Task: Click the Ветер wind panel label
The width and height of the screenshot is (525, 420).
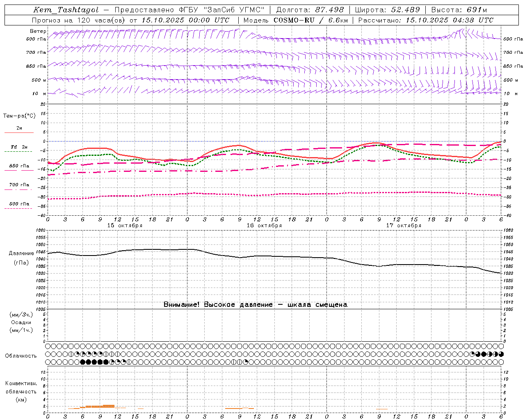Action: tap(38, 31)
